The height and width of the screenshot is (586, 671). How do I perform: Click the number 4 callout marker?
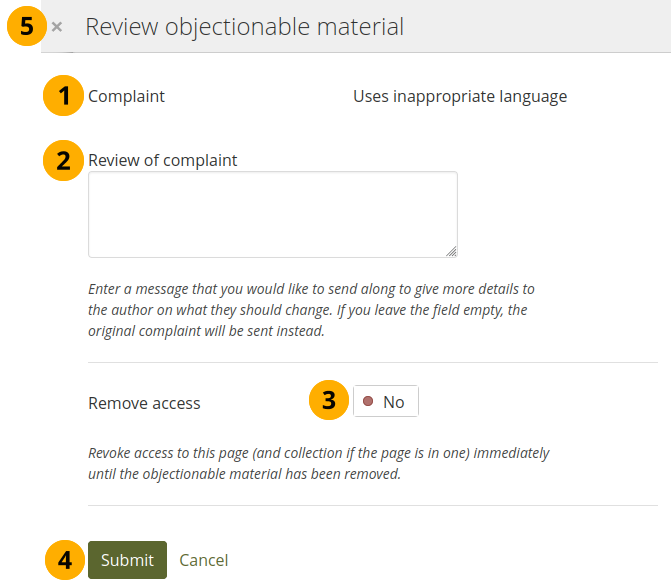pos(64,560)
